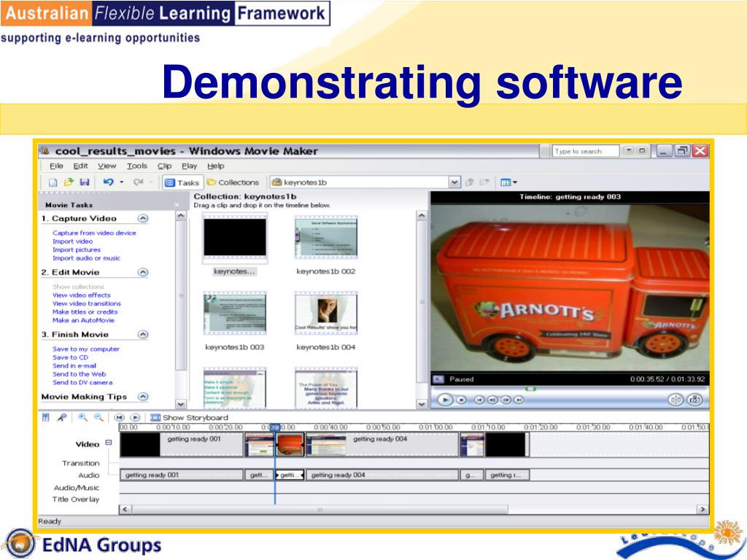
Task: Save the project with the floppy disk icon
Action: pyautogui.click(x=85, y=182)
